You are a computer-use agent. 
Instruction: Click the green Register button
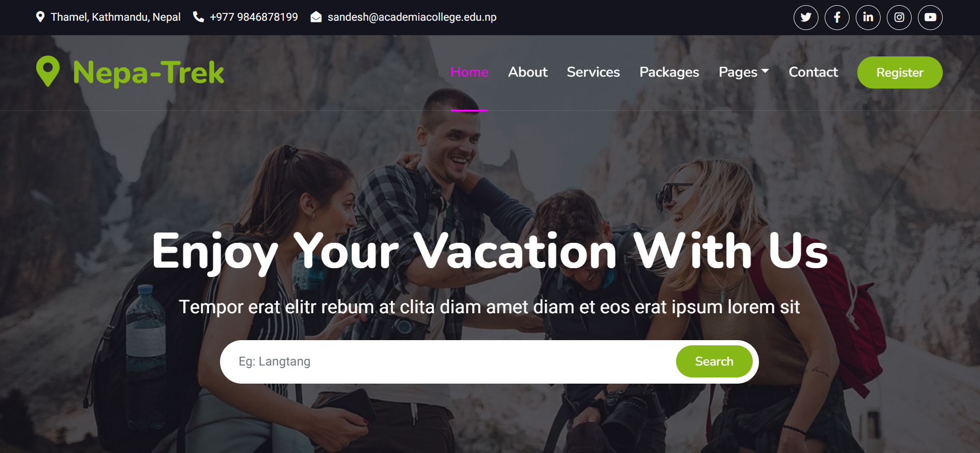(900, 72)
